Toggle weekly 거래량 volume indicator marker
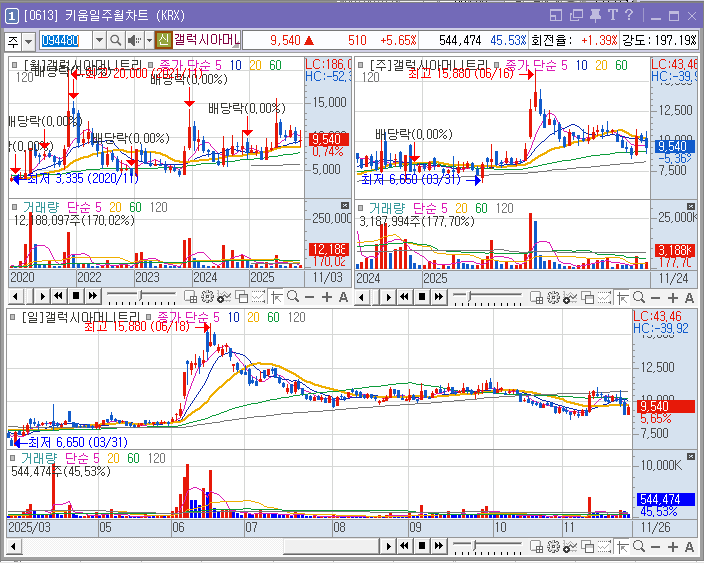Image resolution: width=704 pixels, height=564 pixels. click(361, 208)
